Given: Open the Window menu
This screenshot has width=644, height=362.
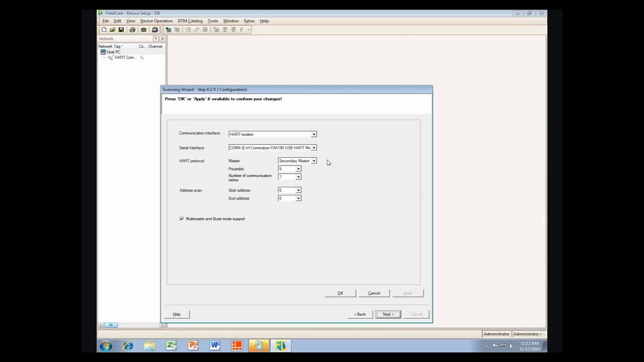Looking at the screenshot, I should point(231,21).
